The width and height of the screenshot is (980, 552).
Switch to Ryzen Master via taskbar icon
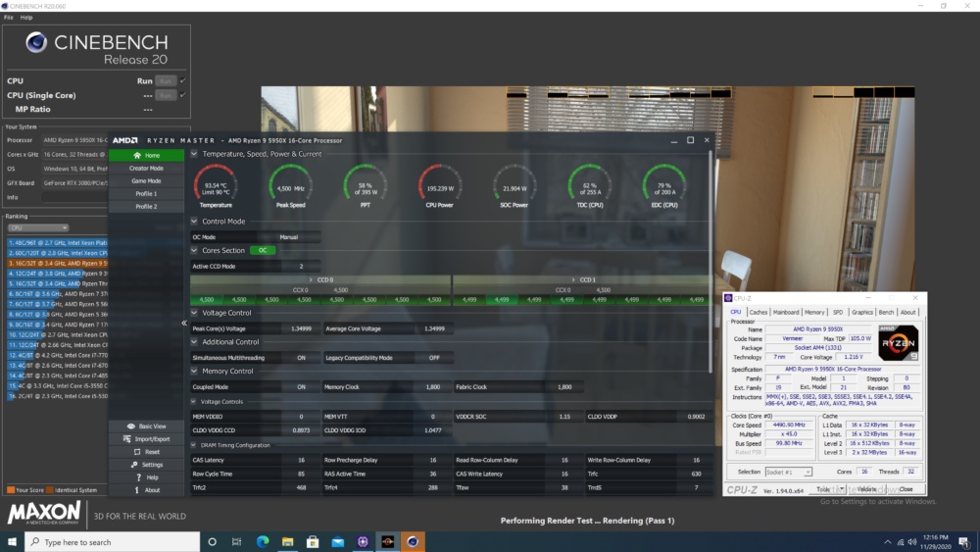click(x=387, y=542)
